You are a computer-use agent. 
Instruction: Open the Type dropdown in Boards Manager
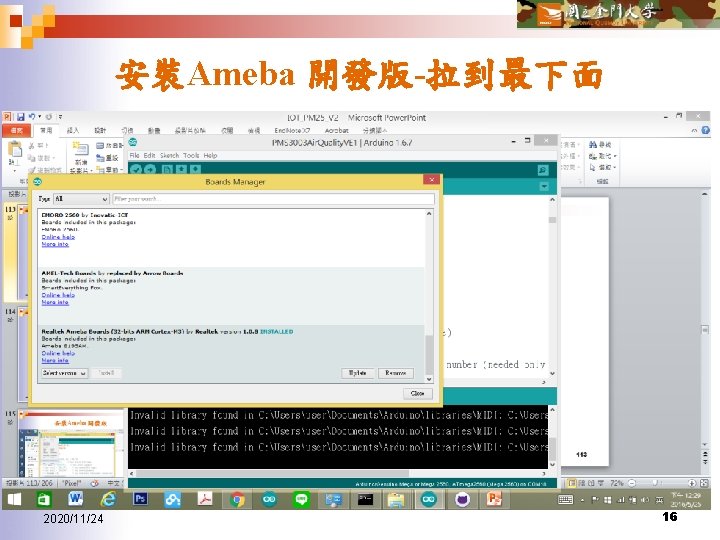[x=81, y=199]
